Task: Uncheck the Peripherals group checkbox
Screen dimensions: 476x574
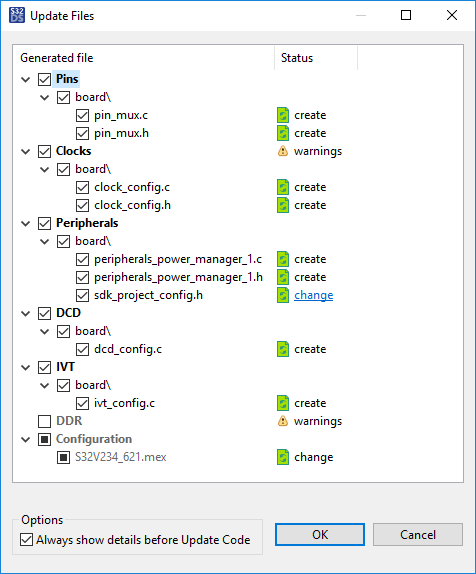Action: tap(44, 223)
